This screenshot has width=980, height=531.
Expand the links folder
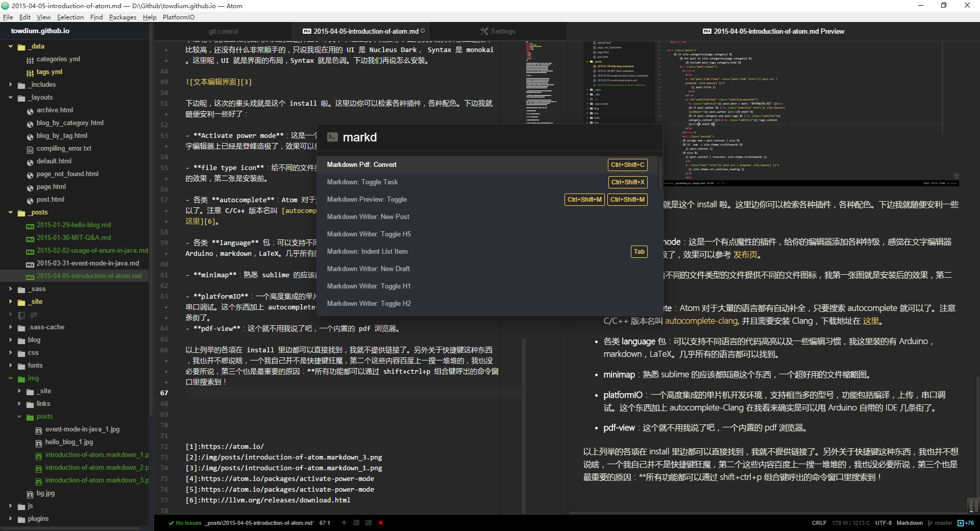click(x=19, y=404)
